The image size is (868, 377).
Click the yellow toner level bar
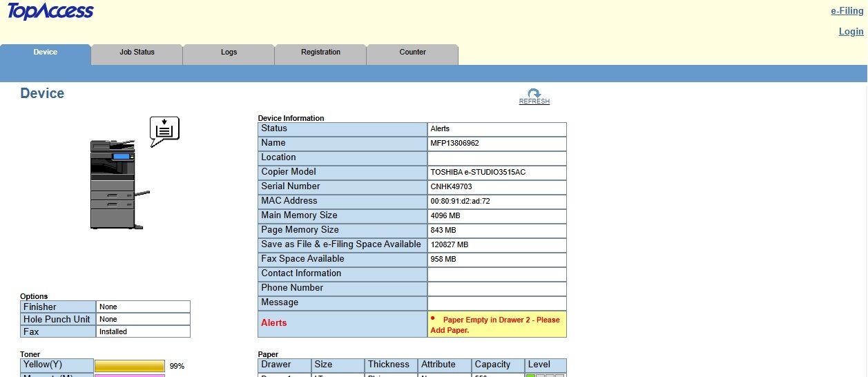click(130, 366)
